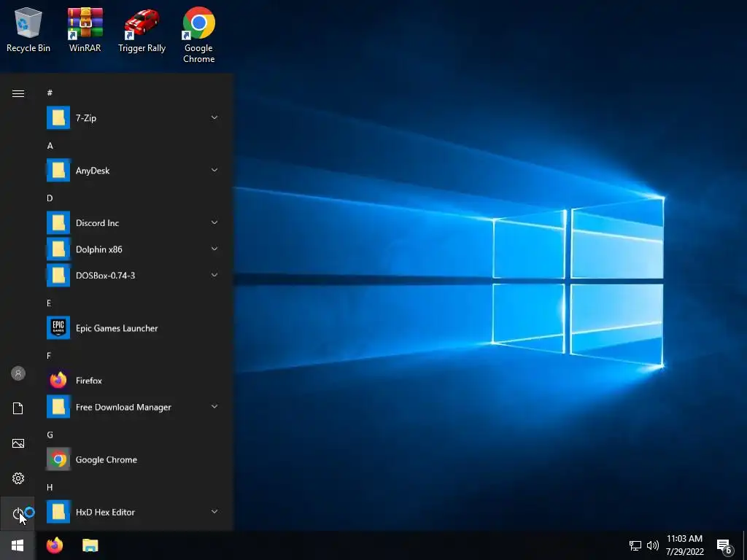747x560 pixels.
Task: Select the Google Chrome desktop shortcut
Action: tap(198, 35)
